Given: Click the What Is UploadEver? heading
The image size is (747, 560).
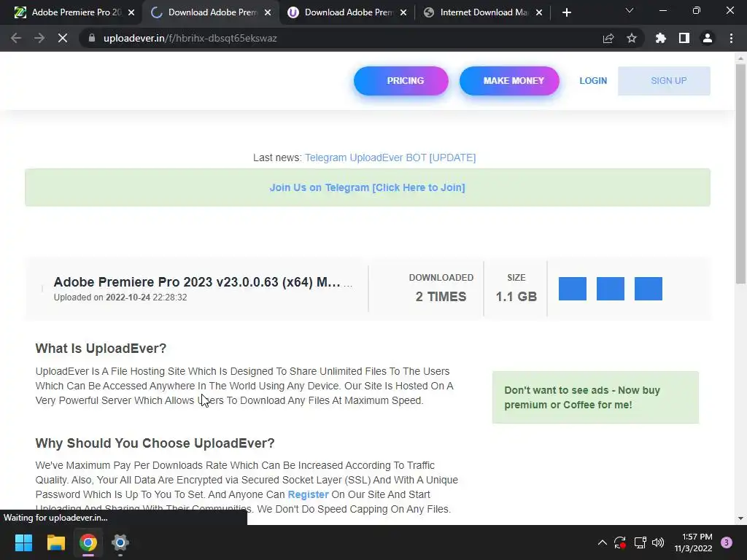Looking at the screenshot, I should [101, 349].
